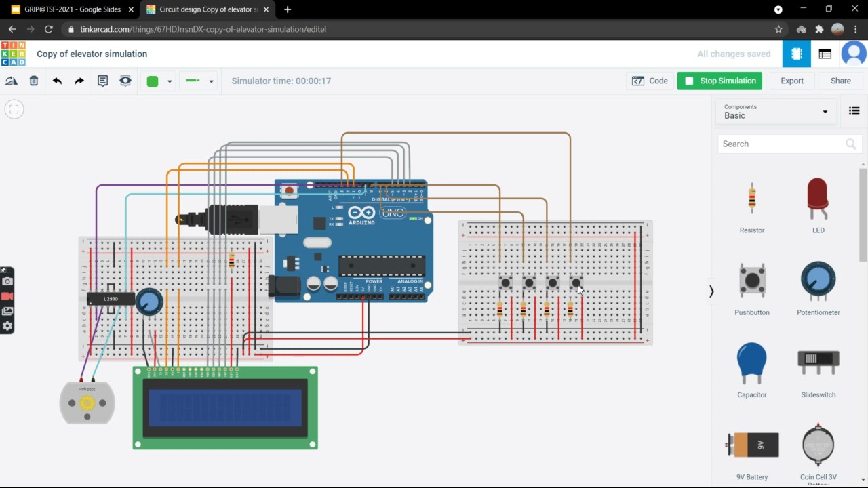Open the user profile avatar
The width and height of the screenshot is (868, 488).
pyautogui.click(x=854, y=54)
